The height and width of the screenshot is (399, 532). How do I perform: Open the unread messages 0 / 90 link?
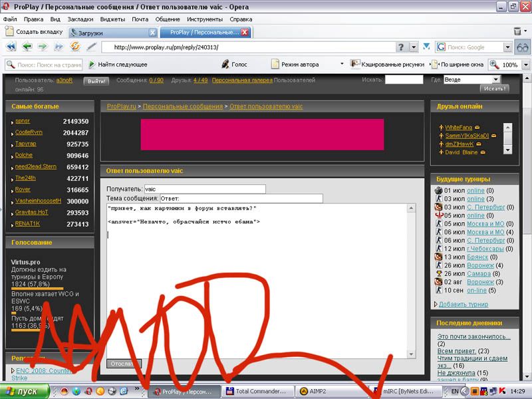[x=156, y=80]
